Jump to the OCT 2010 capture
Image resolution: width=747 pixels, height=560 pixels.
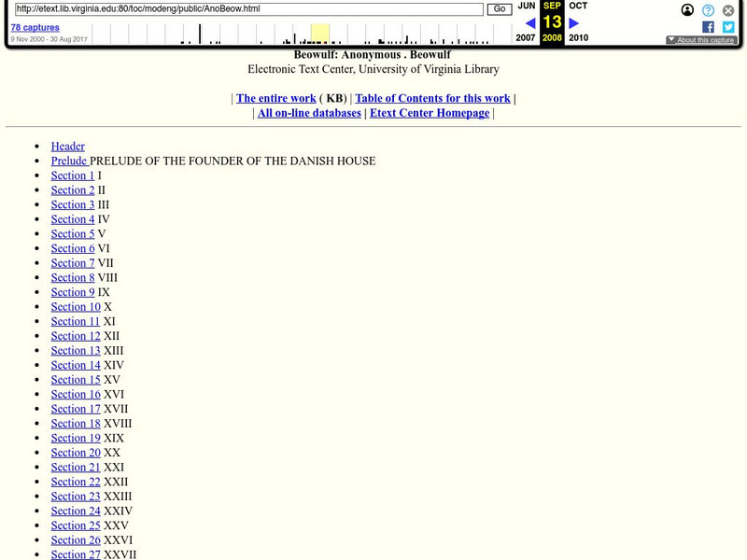tap(578, 6)
